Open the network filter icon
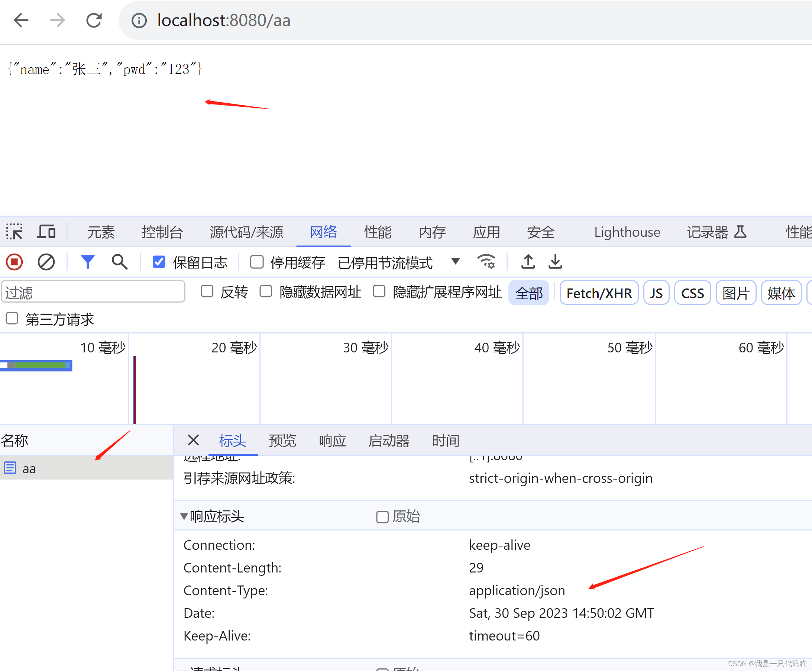Screen dimensions: 812x671 pos(88,262)
